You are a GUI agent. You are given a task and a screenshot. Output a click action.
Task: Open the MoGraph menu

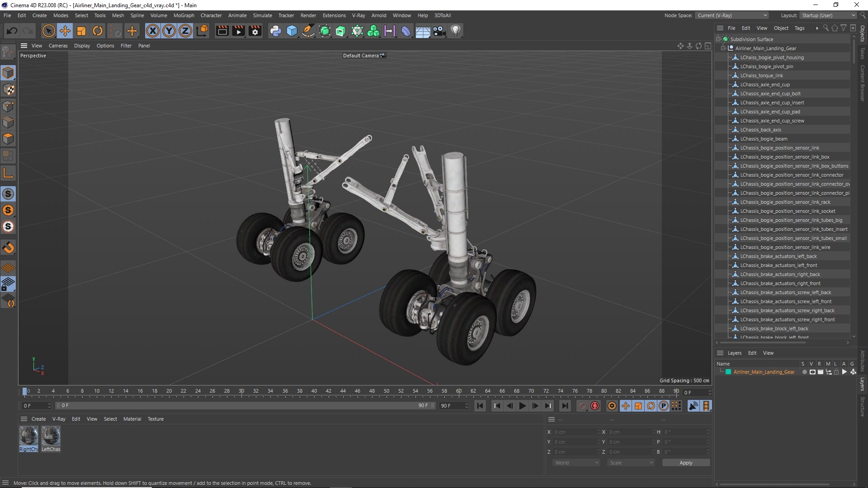pos(184,15)
